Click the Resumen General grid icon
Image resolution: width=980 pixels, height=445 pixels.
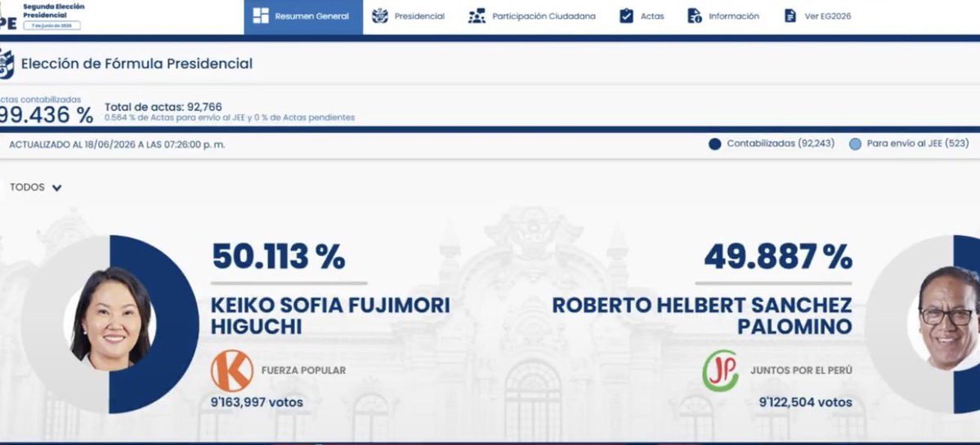[261, 16]
